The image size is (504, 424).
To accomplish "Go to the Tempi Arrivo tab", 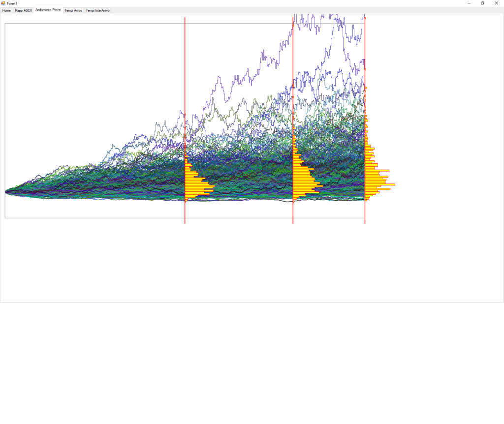I will [x=73, y=10].
